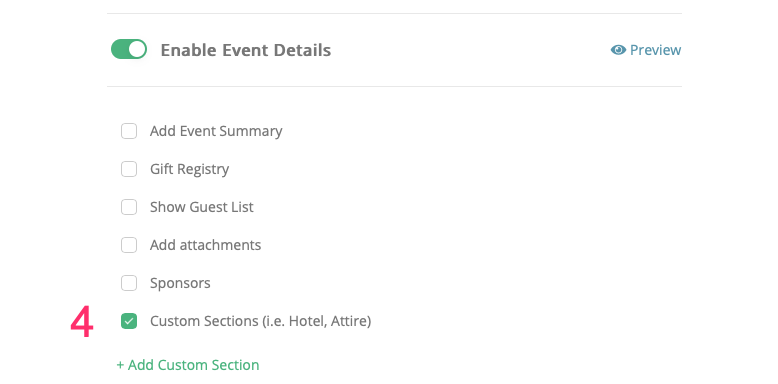The width and height of the screenshot is (778, 384).
Task: Click the plus sign before Add Custom Section
Action: click(120, 366)
